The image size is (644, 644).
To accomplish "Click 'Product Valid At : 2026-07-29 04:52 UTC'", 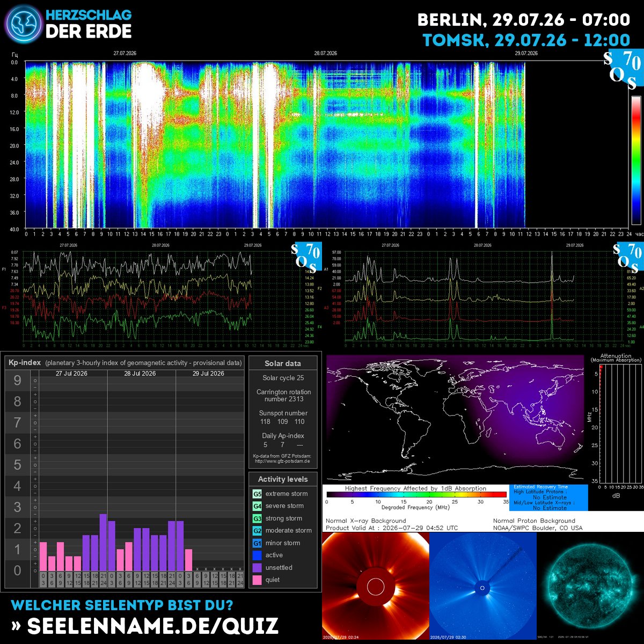I will (x=392, y=528).
